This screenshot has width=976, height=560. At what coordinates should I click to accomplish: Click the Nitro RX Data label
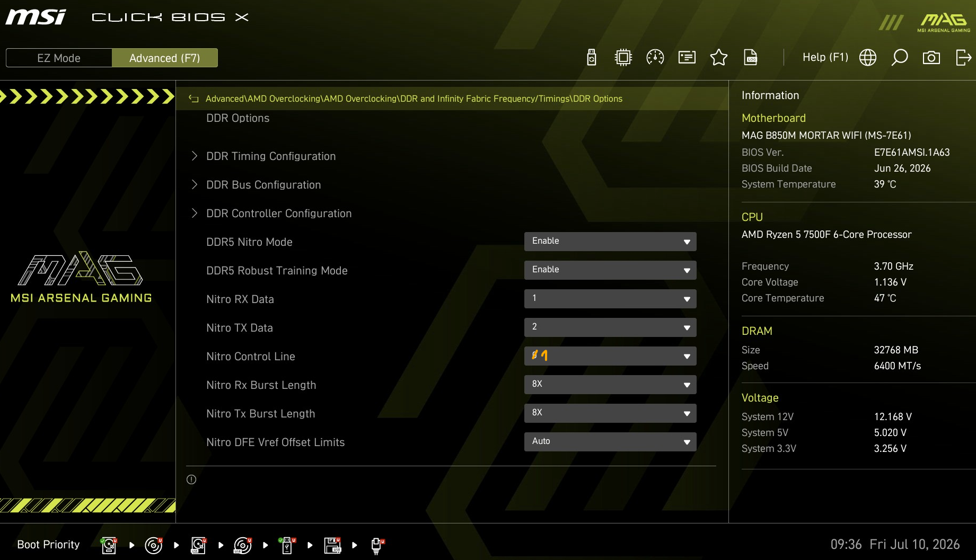(240, 299)
